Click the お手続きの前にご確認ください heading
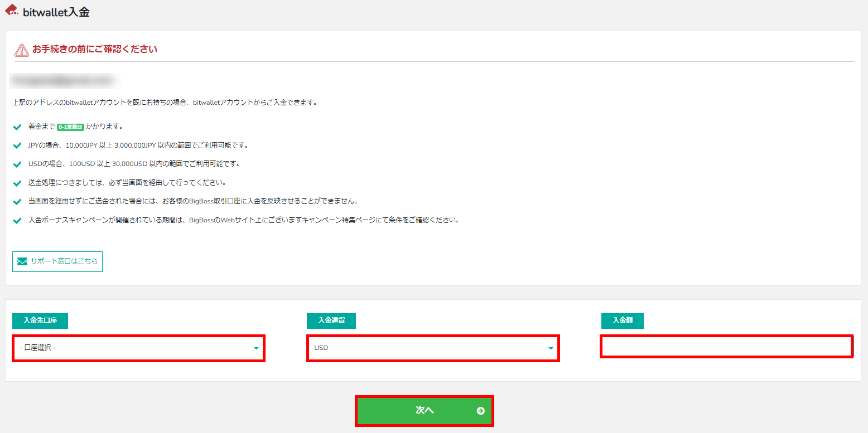The height and width of the screenshot is (433, 868). (94, 50)
